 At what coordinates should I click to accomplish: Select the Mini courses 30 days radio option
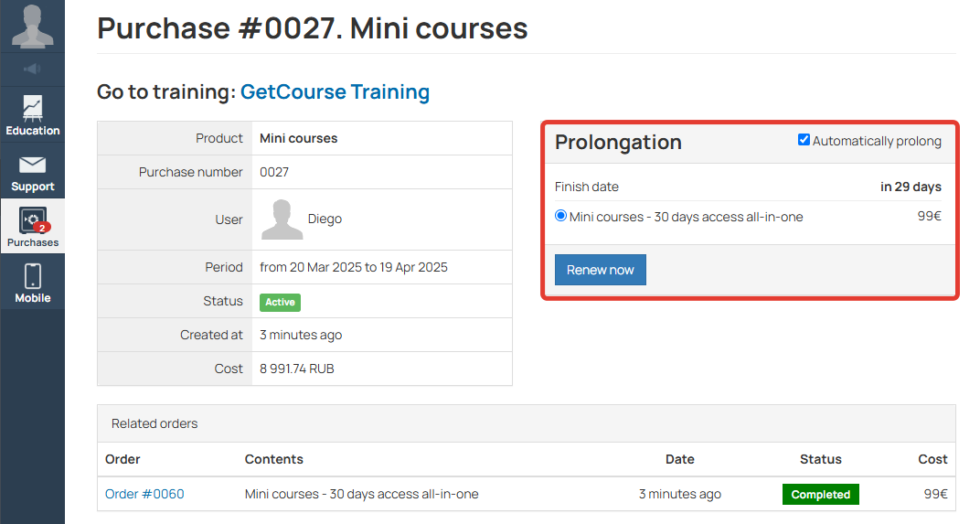[560, 216]
